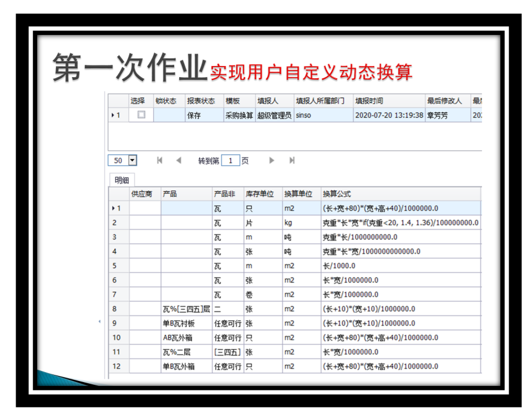Viewport: 532px width, 412px height.
Task: Go to the first page of results
Action: tap(160, 161)
